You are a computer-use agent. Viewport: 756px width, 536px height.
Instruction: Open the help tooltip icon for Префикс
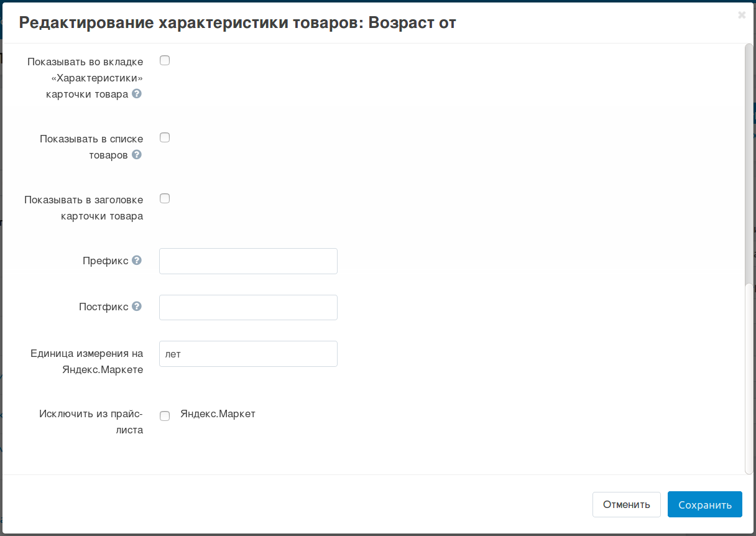[137, 261]
